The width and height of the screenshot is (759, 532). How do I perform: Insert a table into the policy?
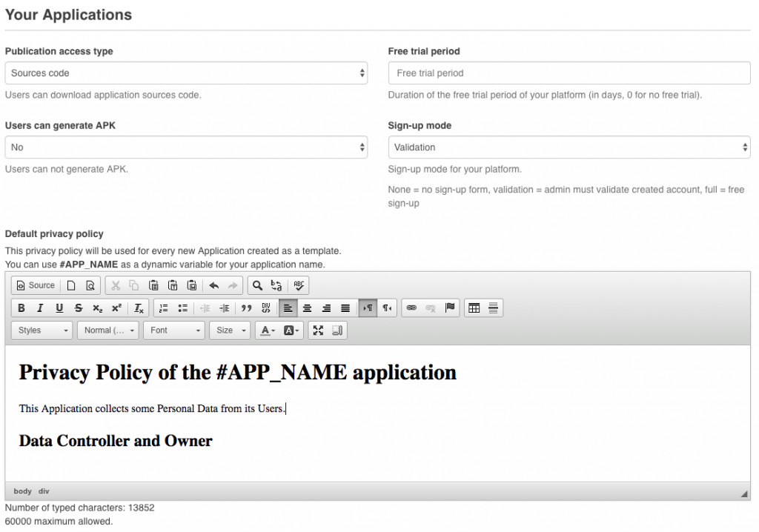tap(474, 308)
